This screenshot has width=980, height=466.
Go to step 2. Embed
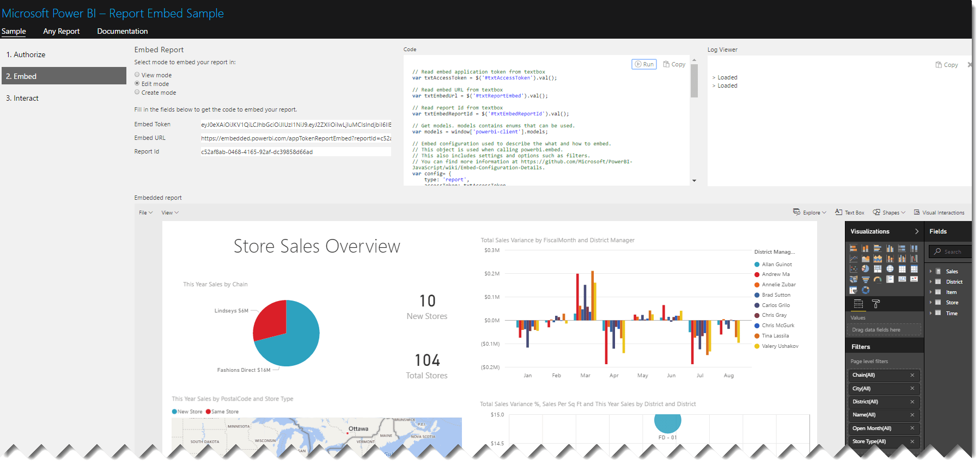click(x=64, y=76)
